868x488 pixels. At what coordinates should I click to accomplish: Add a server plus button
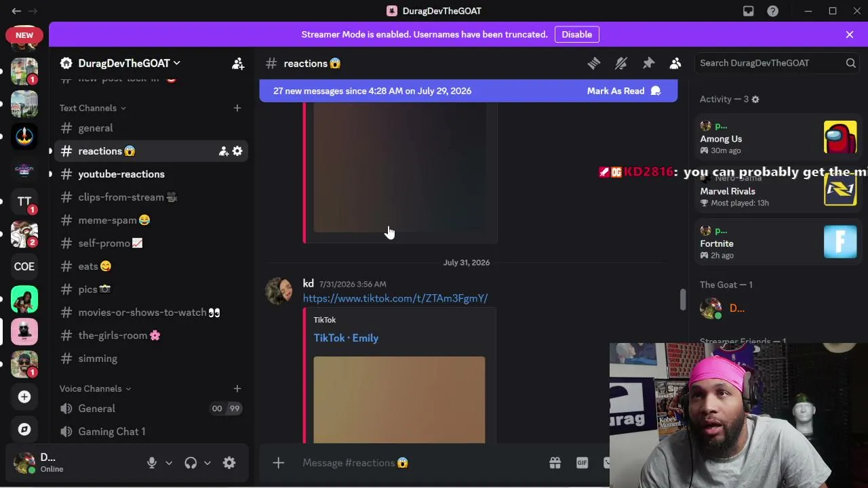[x=24, y=397]
